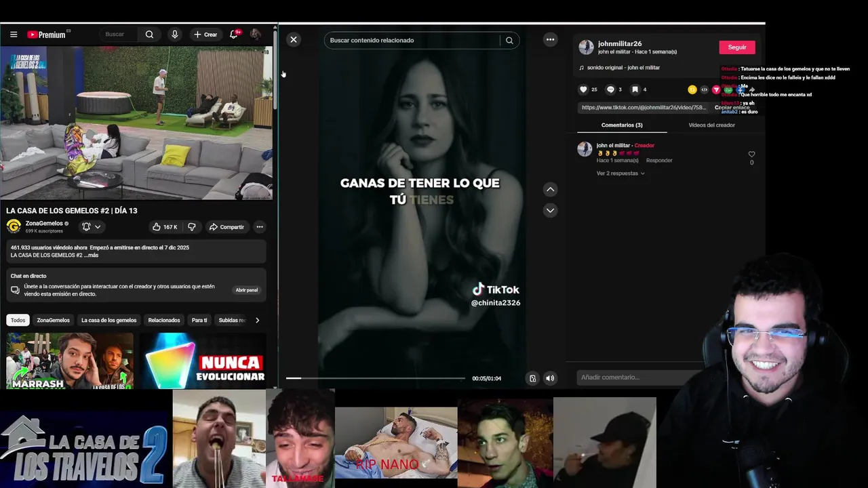Select the ZonaGemelos filter chip
This screenshot has width=868, height=488.
[53, 320]
